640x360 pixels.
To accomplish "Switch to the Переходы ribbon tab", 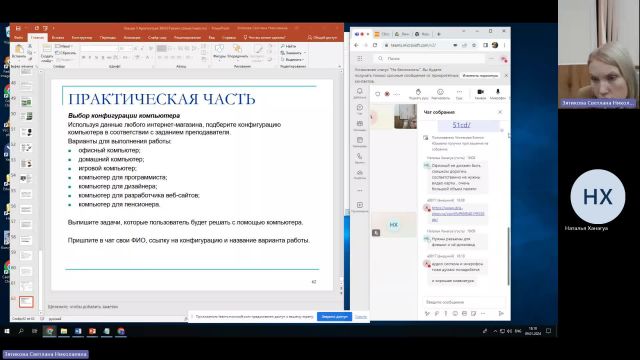I will (108, 38).
